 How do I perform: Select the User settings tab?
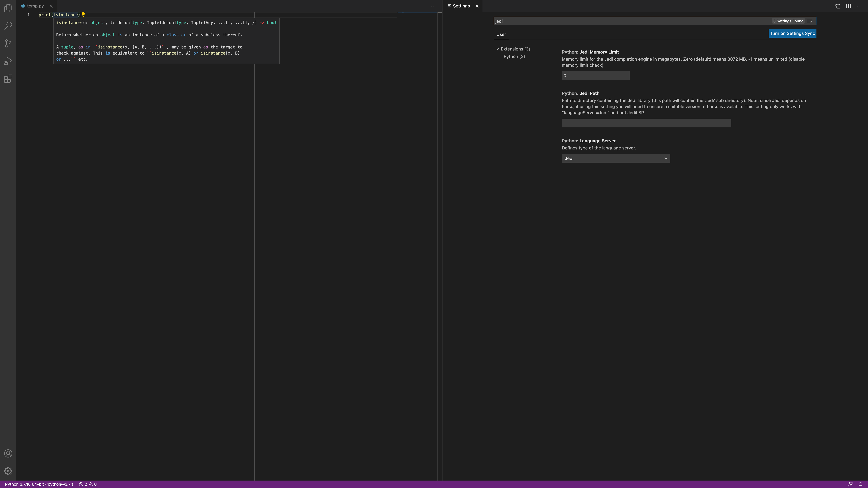click(x=501, y=34)
